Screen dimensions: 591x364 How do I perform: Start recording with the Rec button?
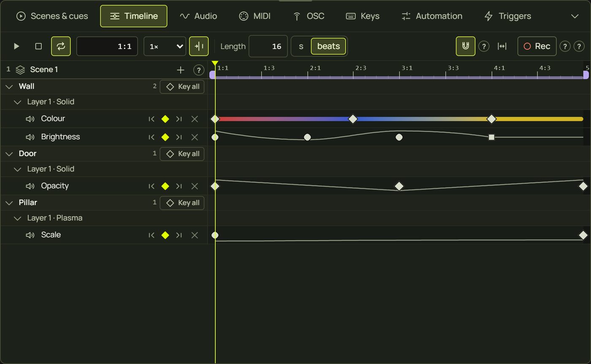[x=537, y=46]
